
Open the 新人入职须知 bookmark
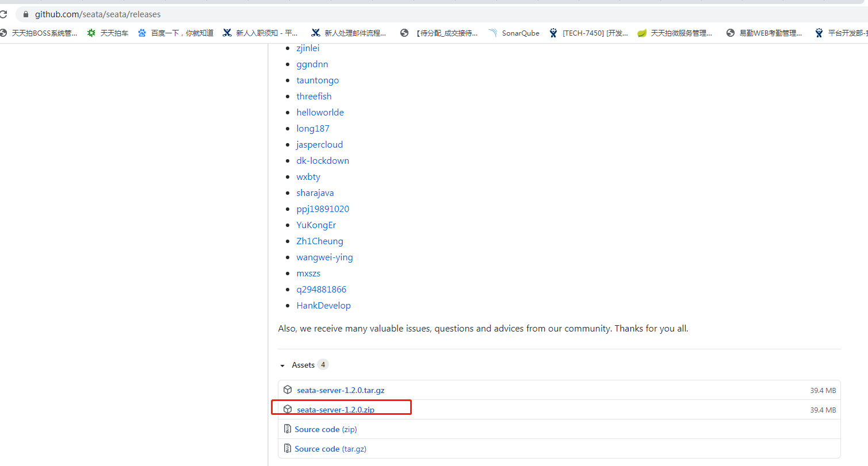pyautogui.click(x=261, y=33)
